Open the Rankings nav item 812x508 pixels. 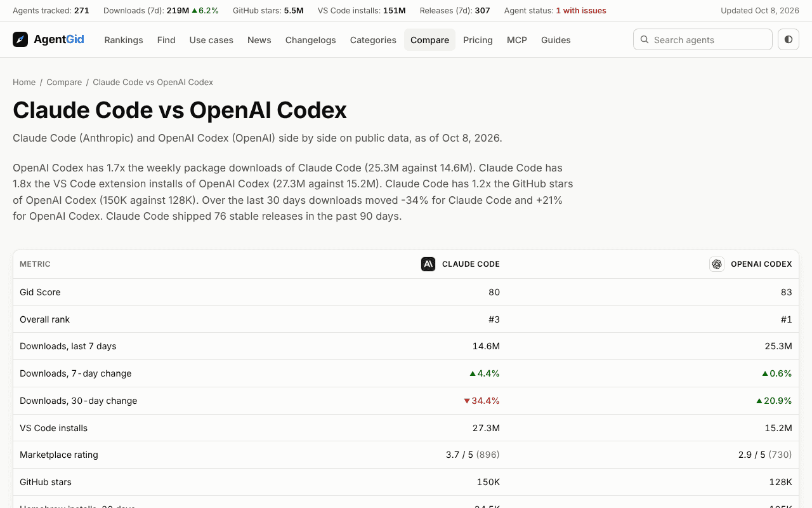[124, 39]
